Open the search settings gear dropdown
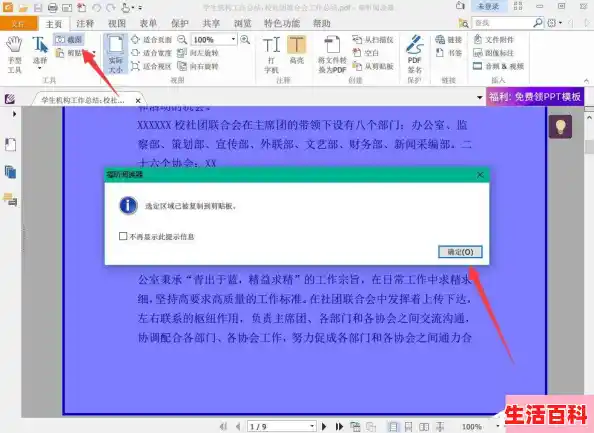This screenshot has height=433, width=594. tap(554, 23)
